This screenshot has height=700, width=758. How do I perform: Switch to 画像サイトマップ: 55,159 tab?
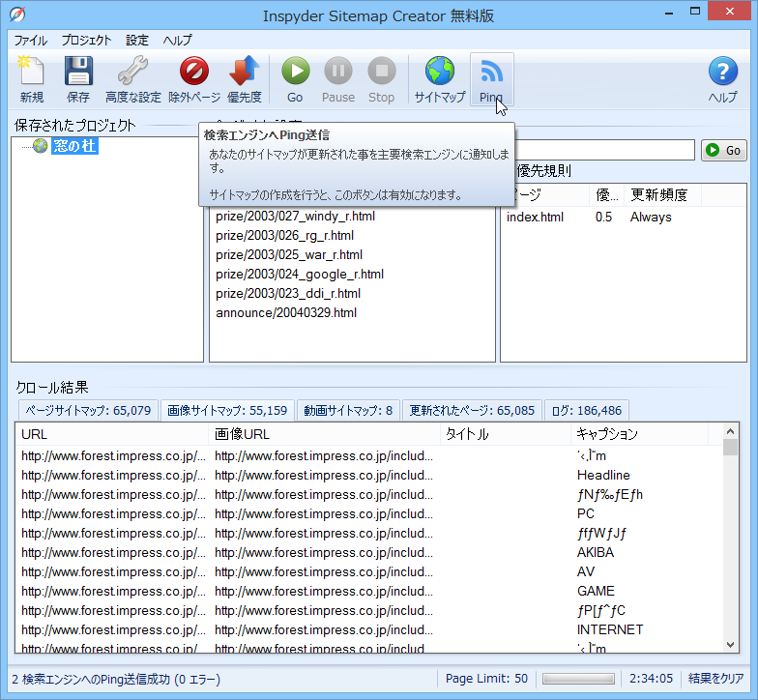click(227, 410)
